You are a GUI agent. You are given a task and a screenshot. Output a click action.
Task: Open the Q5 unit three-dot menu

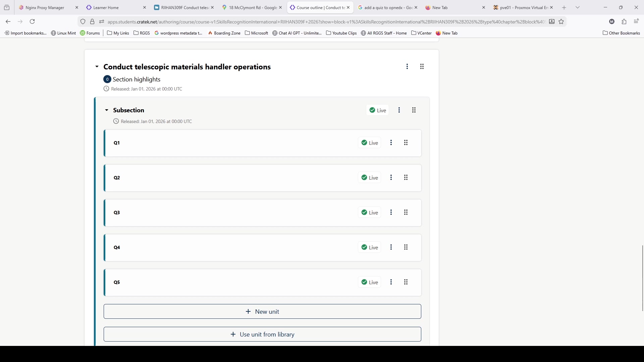391,282
